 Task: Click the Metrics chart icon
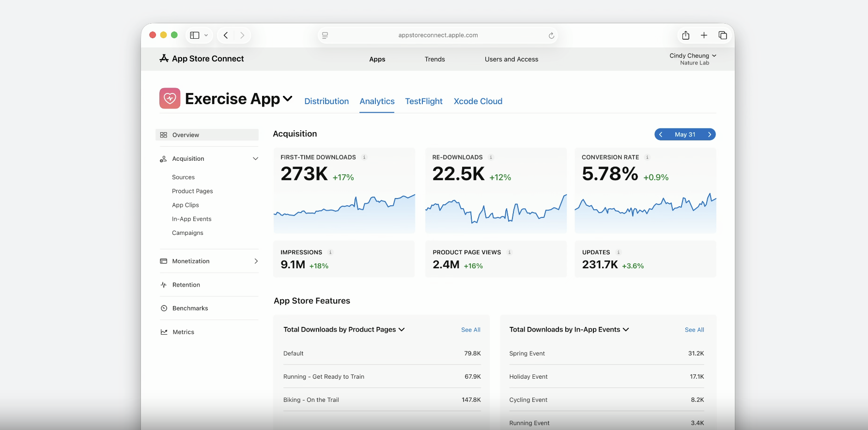click(x=164, y=332)
